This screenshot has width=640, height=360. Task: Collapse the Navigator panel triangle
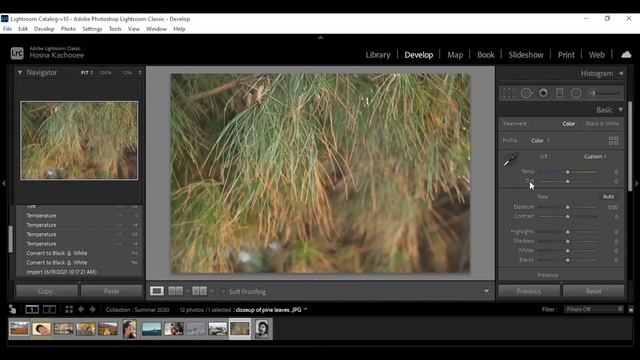tap(20, 72)
